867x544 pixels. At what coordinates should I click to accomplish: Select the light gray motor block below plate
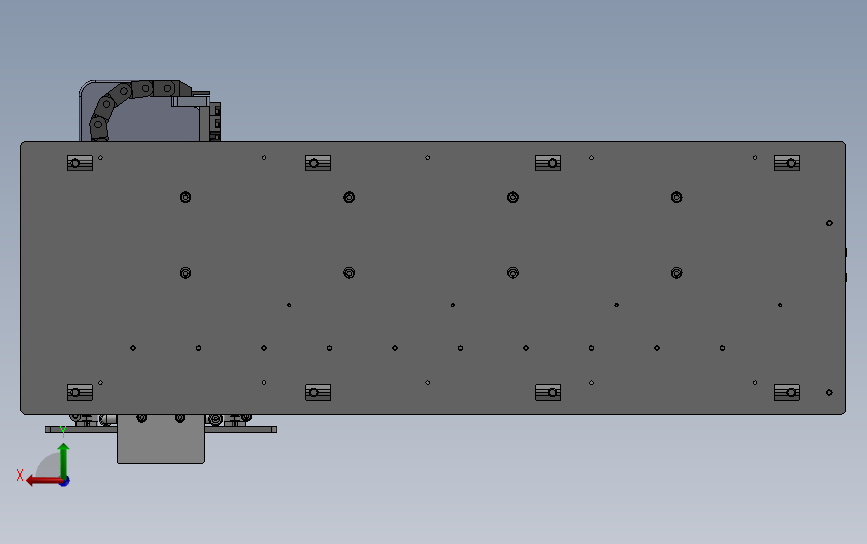point(161,439)
